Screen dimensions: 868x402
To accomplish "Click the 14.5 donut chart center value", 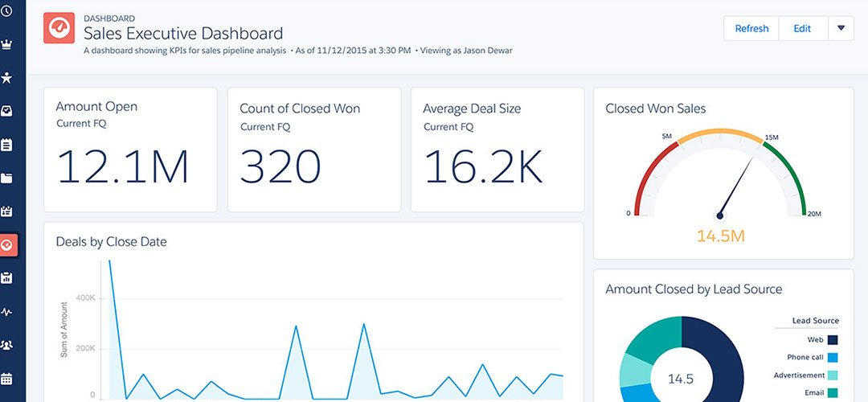I will pyautogui.click(x=681, y=379).
